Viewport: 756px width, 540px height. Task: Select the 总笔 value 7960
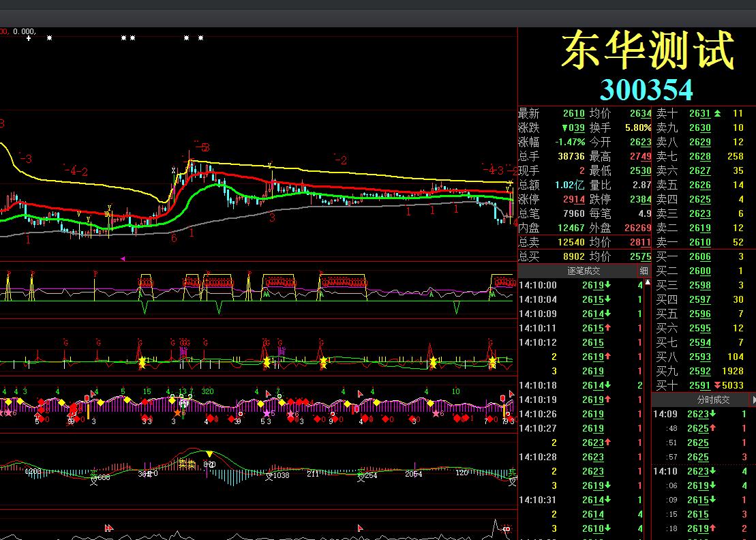coord(574,213)
